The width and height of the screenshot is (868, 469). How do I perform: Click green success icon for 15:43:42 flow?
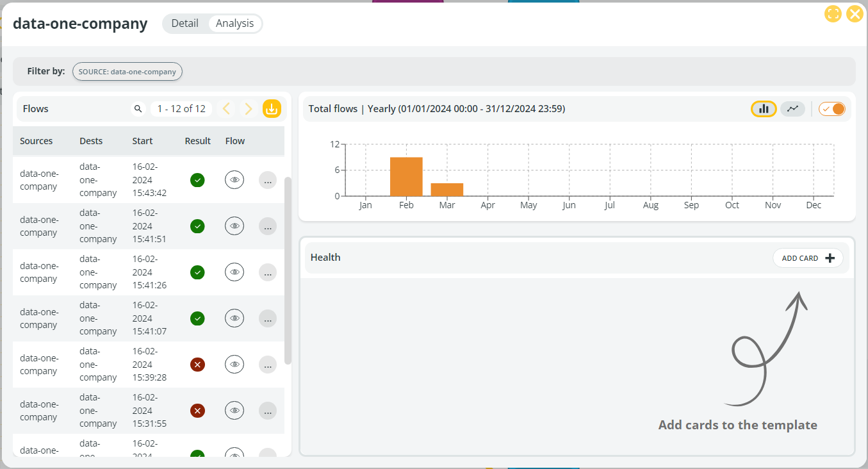point(197,180)
